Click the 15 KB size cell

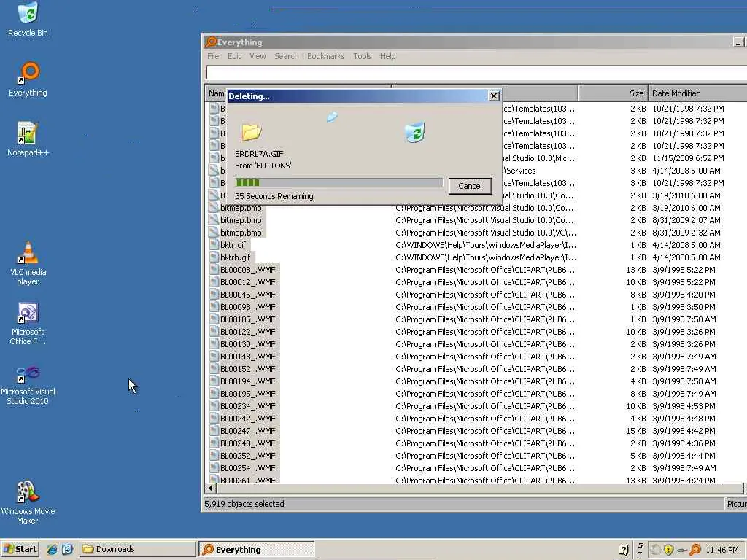(635, 431)
